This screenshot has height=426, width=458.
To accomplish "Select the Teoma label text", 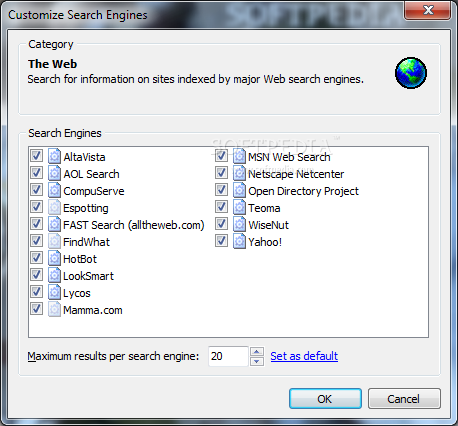I will (x=264, y=208).
